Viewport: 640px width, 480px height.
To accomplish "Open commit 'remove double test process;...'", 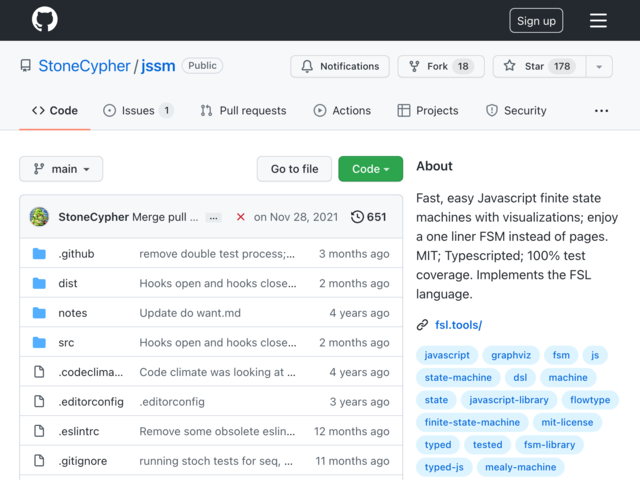I will 217,254.
